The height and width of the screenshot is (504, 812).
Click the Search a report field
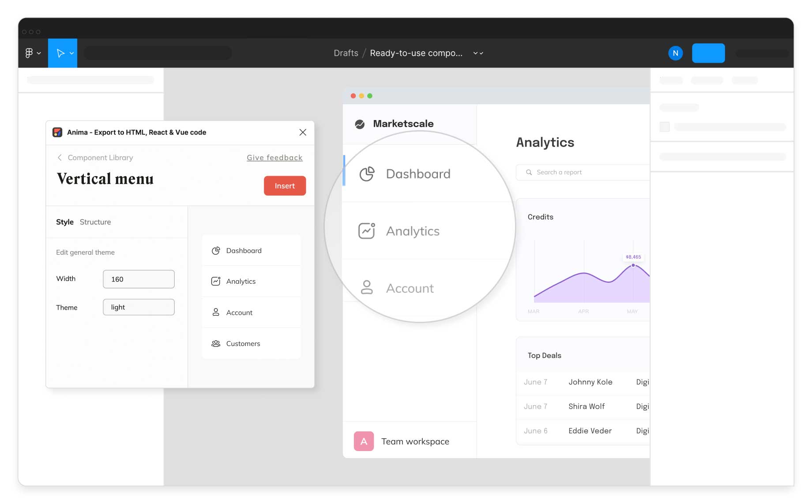point(583,172)
